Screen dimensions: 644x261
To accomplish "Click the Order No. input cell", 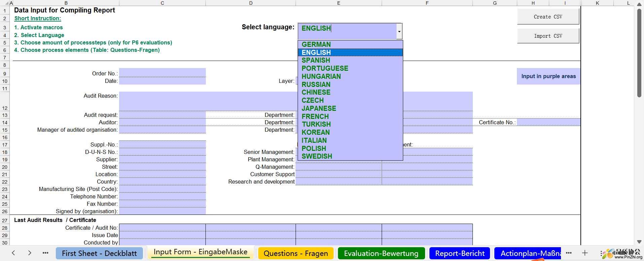I will [x=162, y=73].
